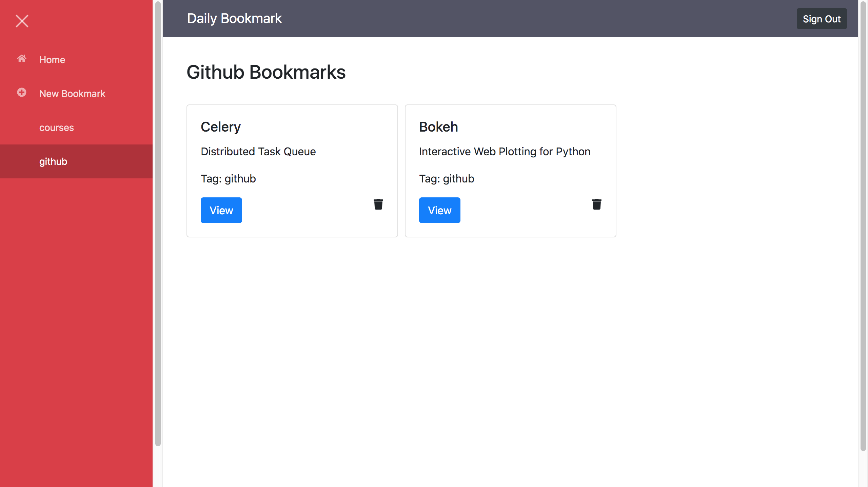Click Tag: github text on Bokeh card

[x=446, y=178]
